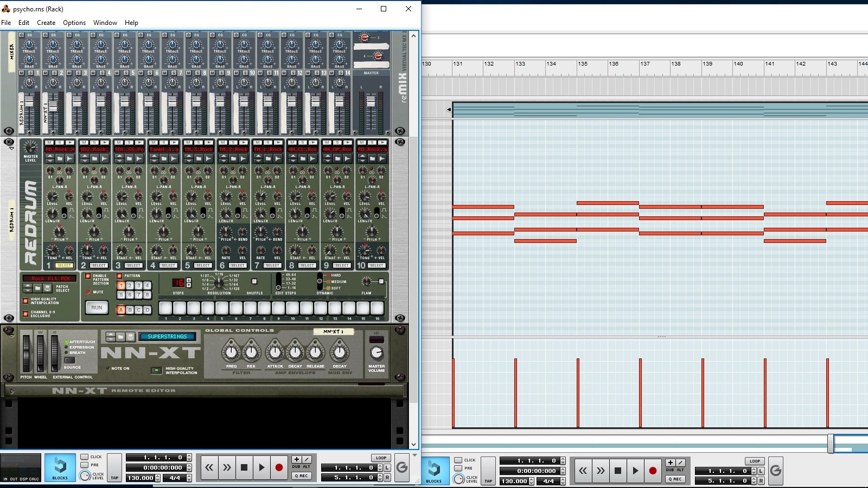Click Select on Redrum channel 5
Screen dimensions: 868x488
coord(203,266)
